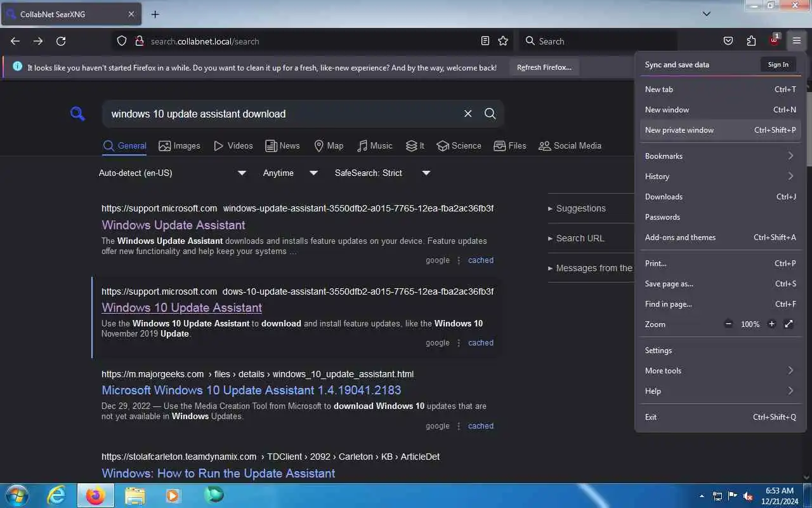812x508 pixels.
Task: Open cached link for majorgeeks result
Action: coord(480,426)
